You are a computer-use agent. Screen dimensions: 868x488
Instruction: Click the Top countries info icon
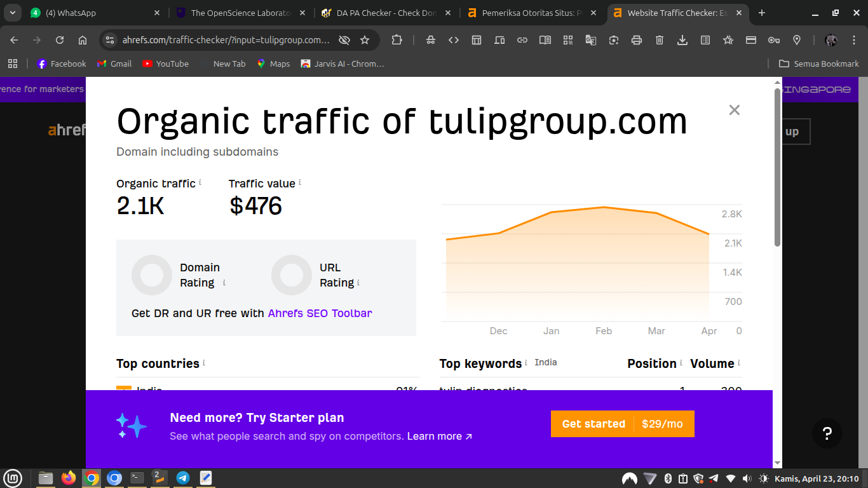pyautogui.click(x=204, y=363)
